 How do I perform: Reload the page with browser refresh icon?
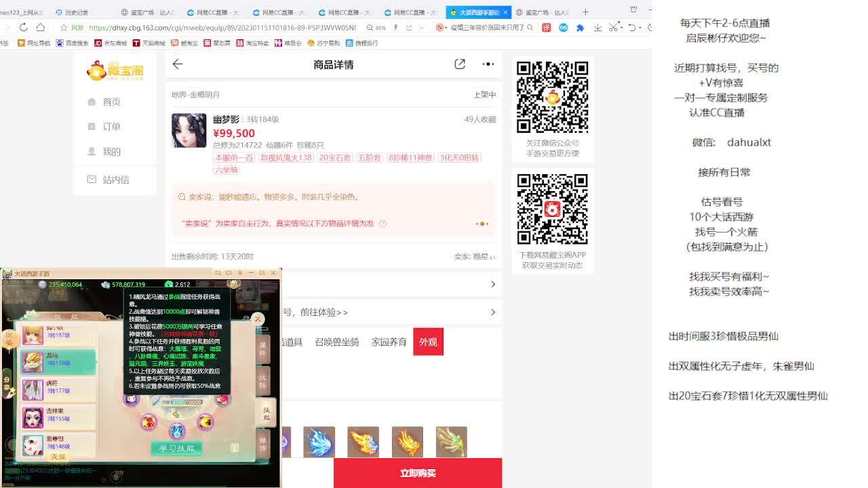click(x=23, y=27)
